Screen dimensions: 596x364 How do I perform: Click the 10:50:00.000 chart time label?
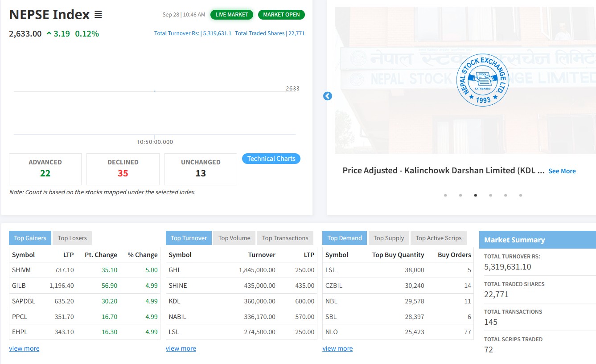click(x=155, y=142)
